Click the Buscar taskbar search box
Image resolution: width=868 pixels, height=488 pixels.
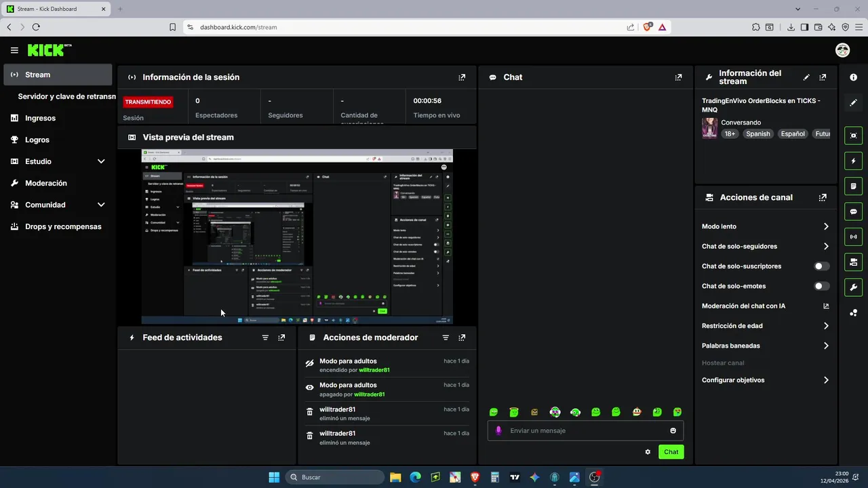pos(335,477)
